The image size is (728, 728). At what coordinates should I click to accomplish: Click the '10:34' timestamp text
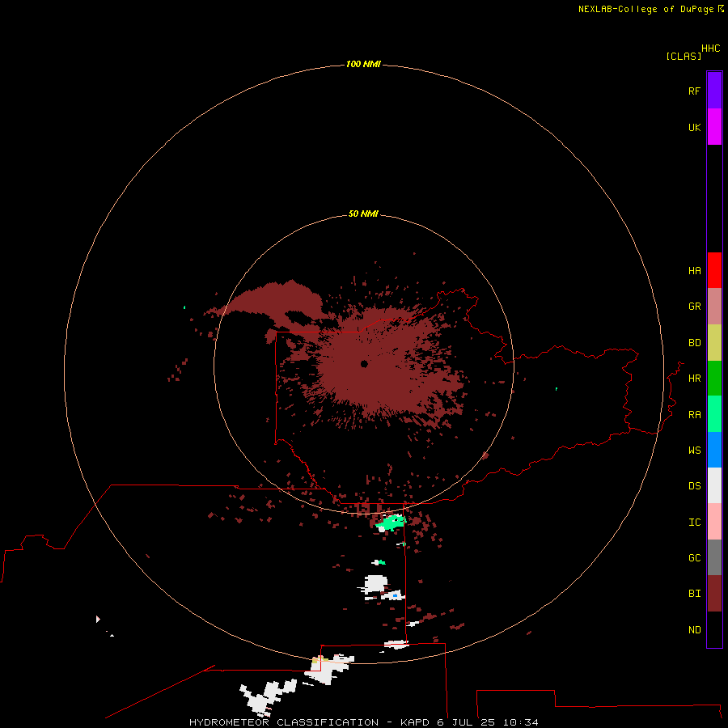pos(520,722)
